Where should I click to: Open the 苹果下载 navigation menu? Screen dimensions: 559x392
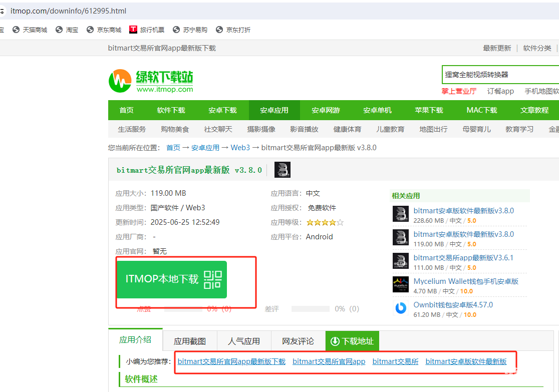pyautogui.click(x=429, y=110)
